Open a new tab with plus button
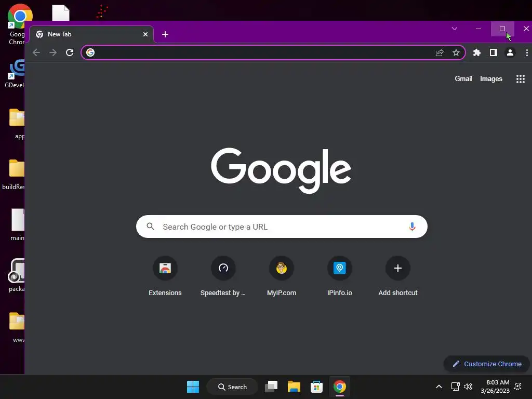532x399 pixels. (x=165, y=34)
